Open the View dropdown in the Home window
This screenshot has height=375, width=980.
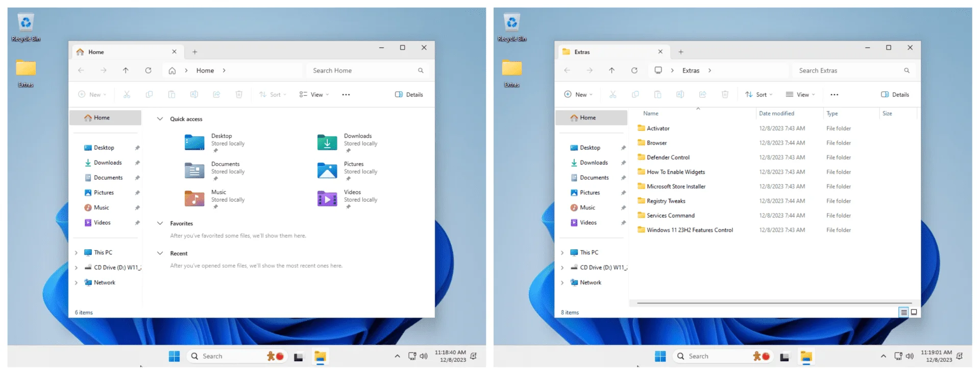(314, 95)
